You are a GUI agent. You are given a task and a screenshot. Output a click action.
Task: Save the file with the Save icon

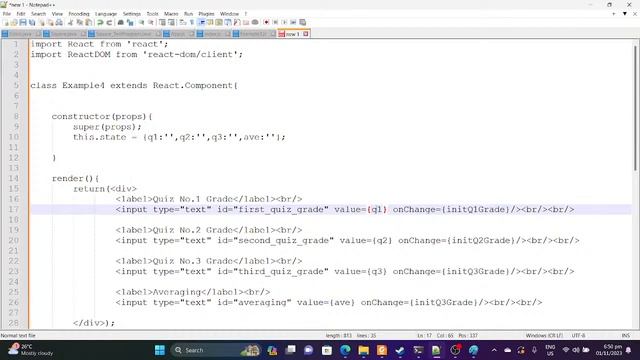[x=23, y=22]
